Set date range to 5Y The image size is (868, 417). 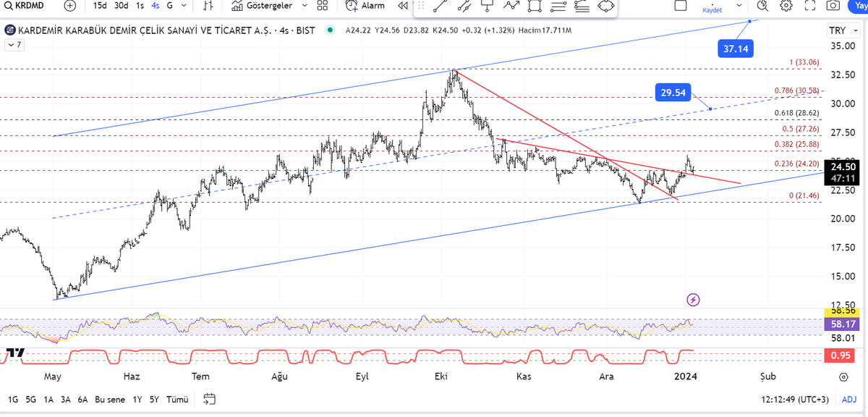(x=154, y=400)
